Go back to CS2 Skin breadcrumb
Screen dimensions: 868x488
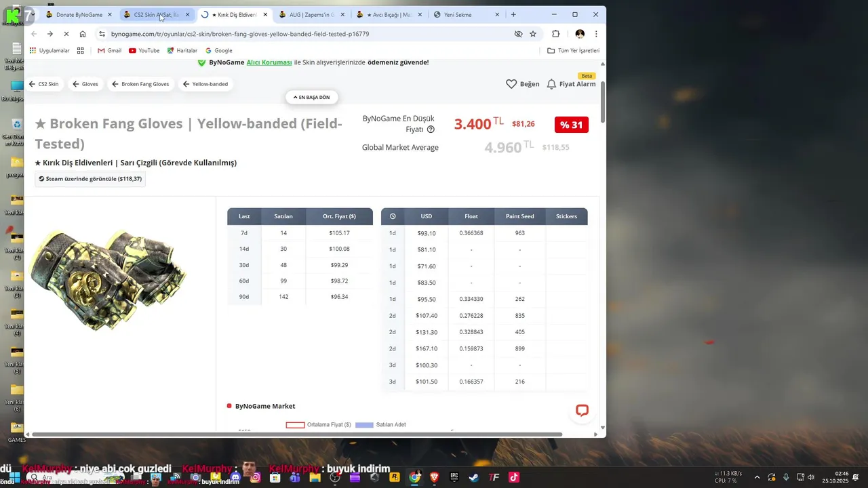(x=43, y=84)
